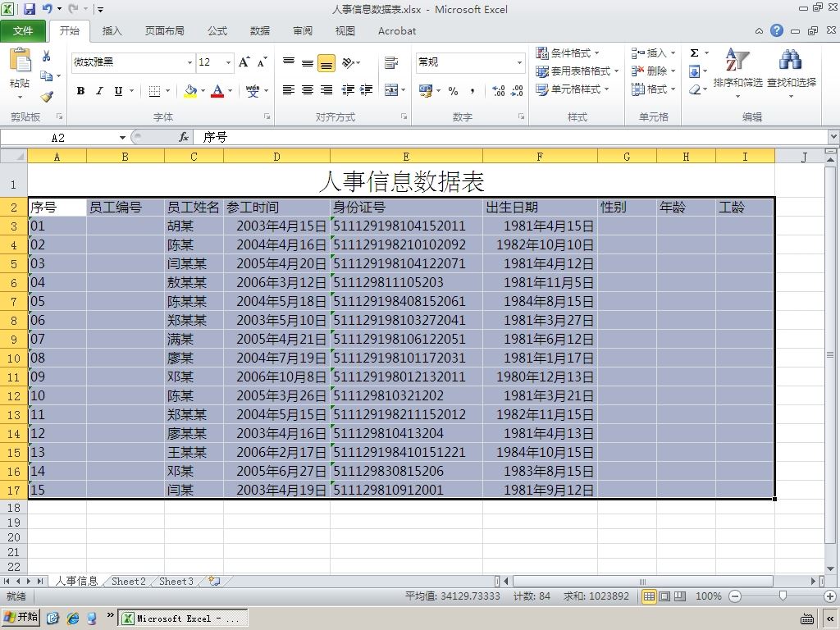
Task: Click the formula bar showing 序号
Action: tap(510, 138)
